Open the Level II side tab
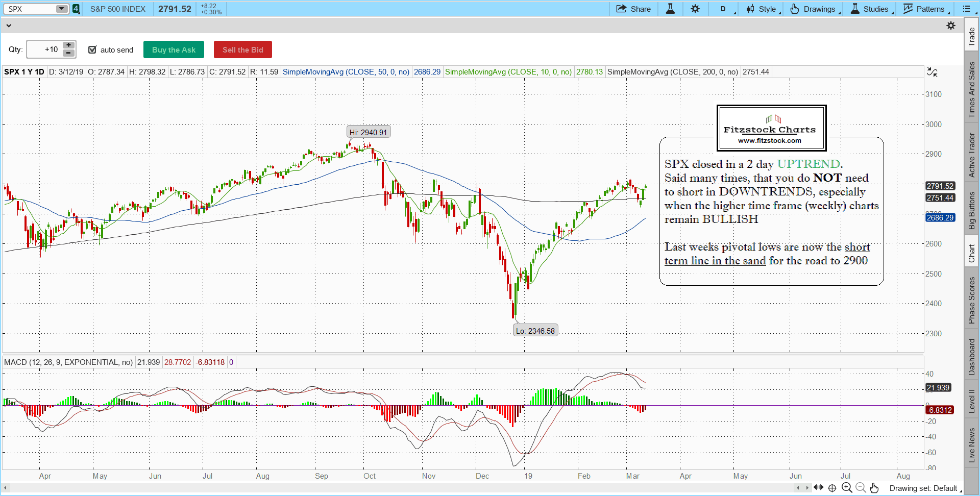Viewport: 980px width, 496px height. point(972,401)
